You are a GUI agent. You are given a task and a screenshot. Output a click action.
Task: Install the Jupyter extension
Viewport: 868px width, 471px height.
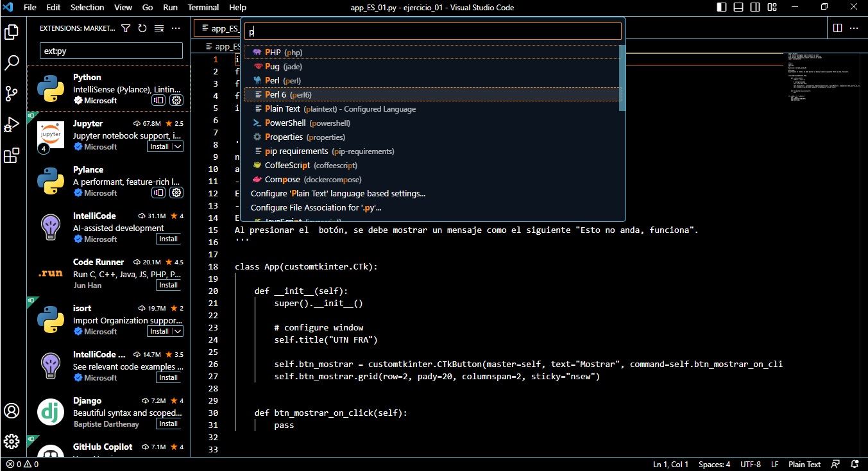pyautogui.click(x=159, y=146)
